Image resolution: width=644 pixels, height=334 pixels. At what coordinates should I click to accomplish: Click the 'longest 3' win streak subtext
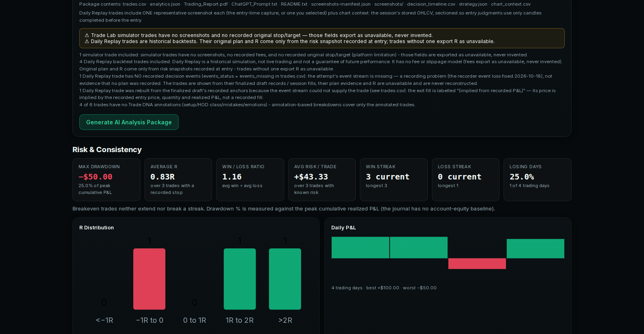[x=376, y=186]
